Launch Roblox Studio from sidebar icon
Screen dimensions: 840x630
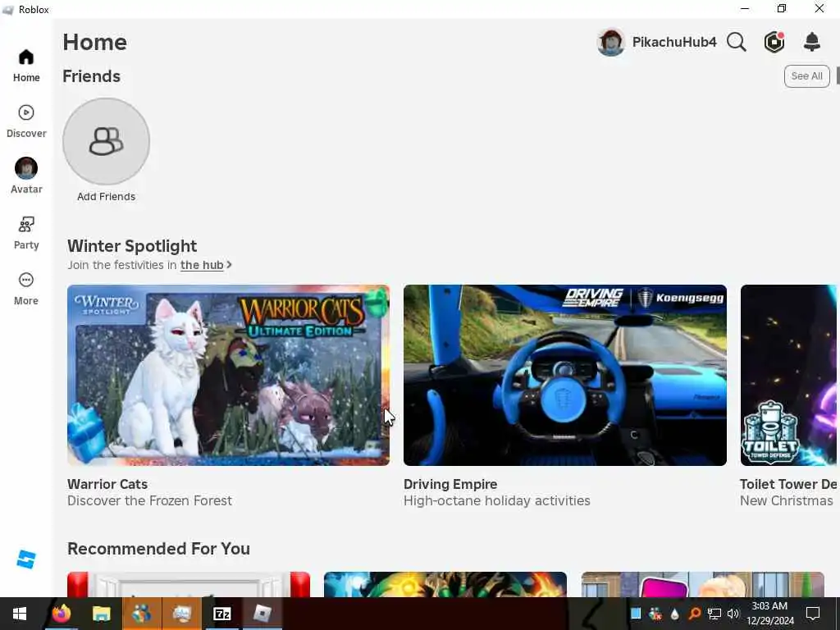(x=25, y=559)
